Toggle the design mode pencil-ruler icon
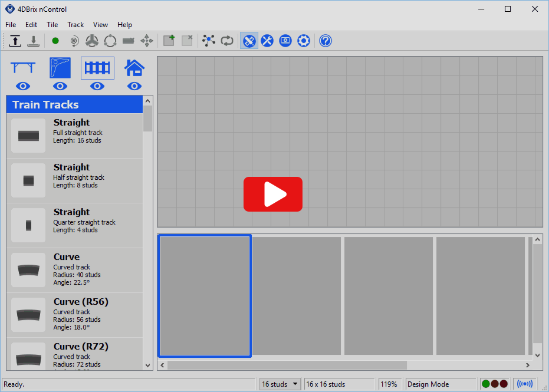The width and height of the screenshot is (549, 392). coord(249,41)
